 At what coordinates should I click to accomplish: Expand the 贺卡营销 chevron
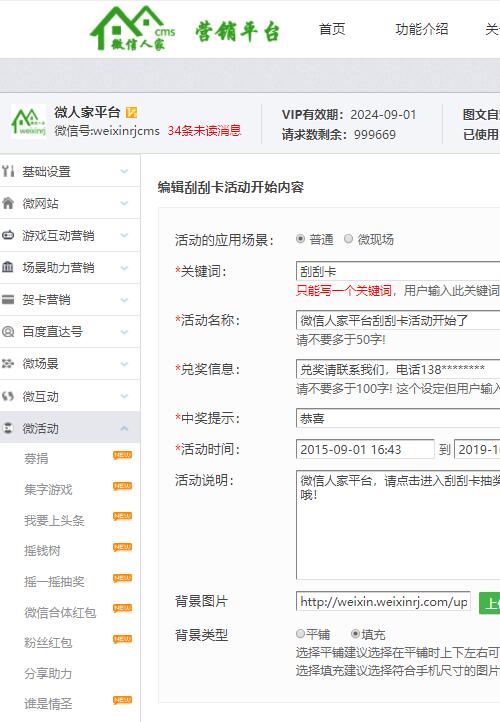click(124, 300)
